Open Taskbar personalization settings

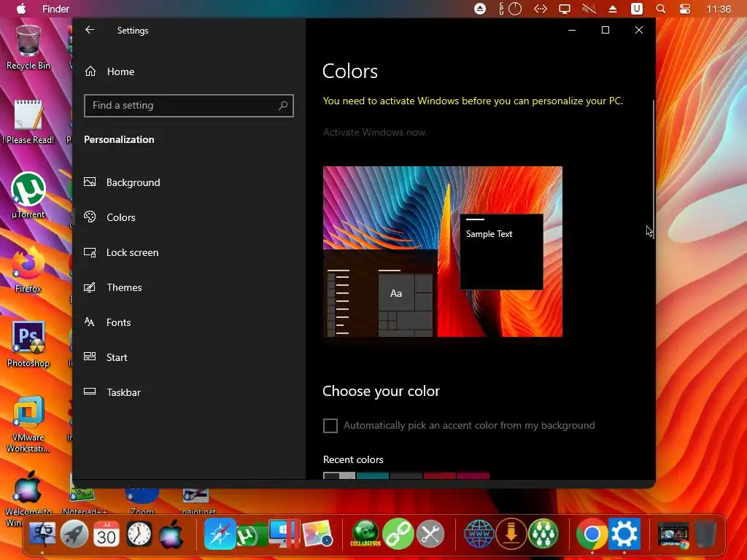coord(112,392)
